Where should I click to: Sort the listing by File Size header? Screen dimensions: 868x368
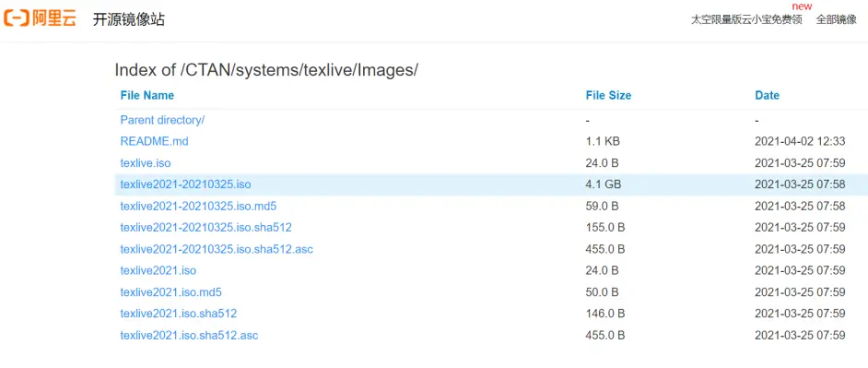coord(608,95)
